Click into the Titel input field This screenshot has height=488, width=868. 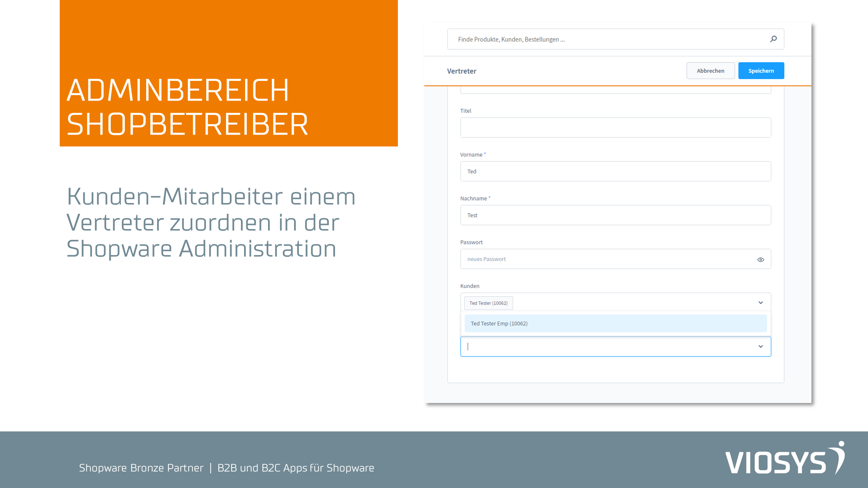point(616,127)
